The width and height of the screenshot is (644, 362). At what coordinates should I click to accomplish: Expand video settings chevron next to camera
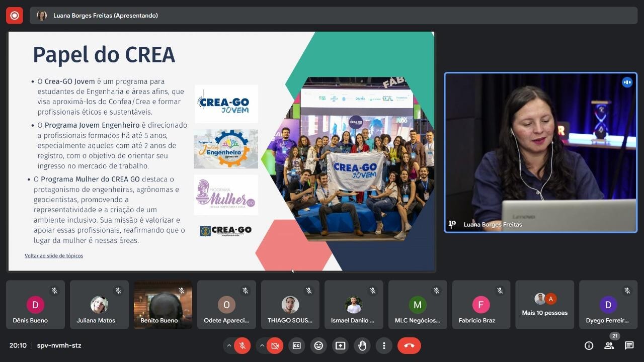tap(262, 345)
